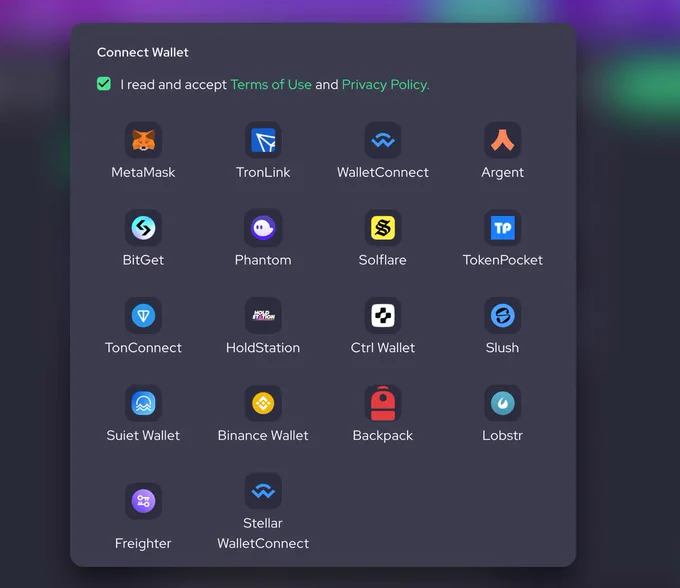Viewport: 680px width, 588px height.
Task: Click the Binance Wallet label text
Action: pyautogui.click(x=263, y=435)
